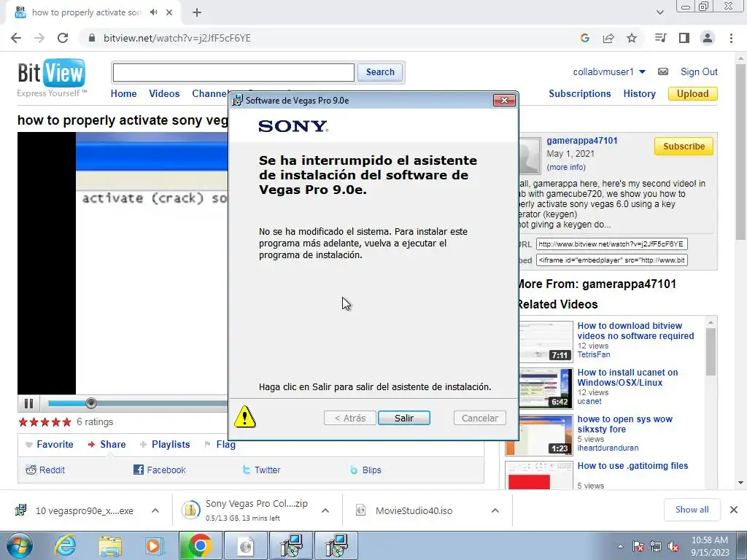This screenshot has width=747, height=560.
Task: Click the BitView logo
Action: (x=52, y=74)
